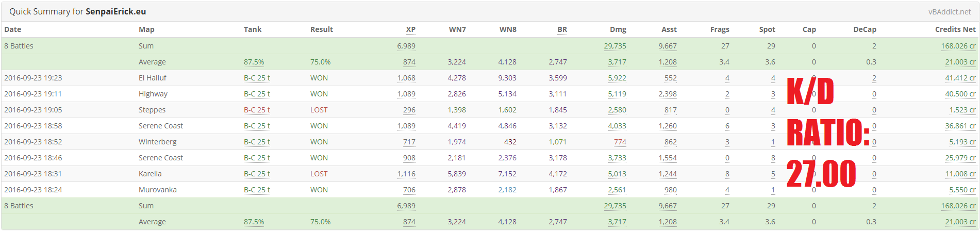Click the Spot value 8 in 18:46 Serene Coast row
This screenshot has width=980, height=231.
[x=773, y=158]
